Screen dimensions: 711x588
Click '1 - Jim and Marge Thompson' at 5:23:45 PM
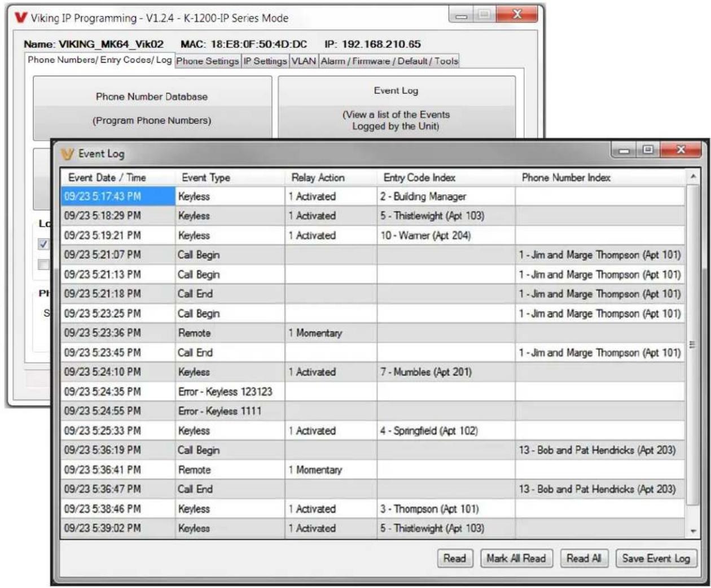click(600, 353)
